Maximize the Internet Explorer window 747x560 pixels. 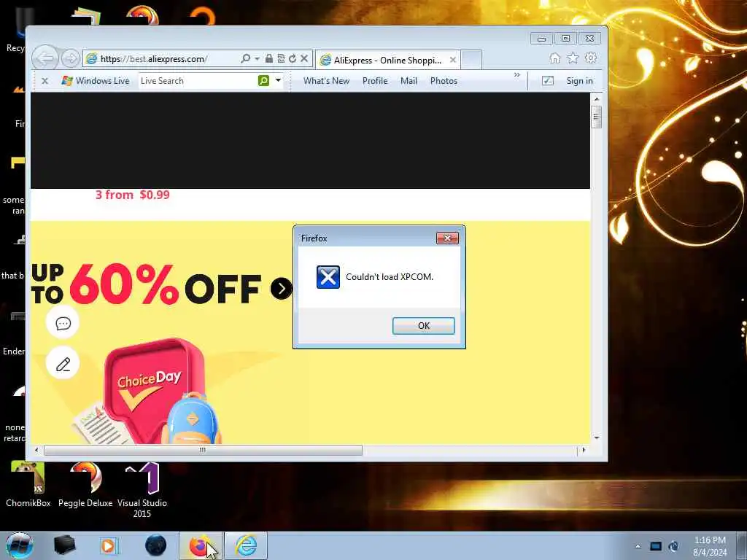(x=565, y=39)
